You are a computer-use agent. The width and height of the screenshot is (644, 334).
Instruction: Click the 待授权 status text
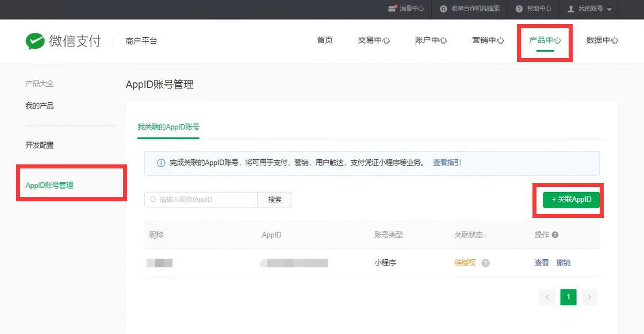point(465,263)
